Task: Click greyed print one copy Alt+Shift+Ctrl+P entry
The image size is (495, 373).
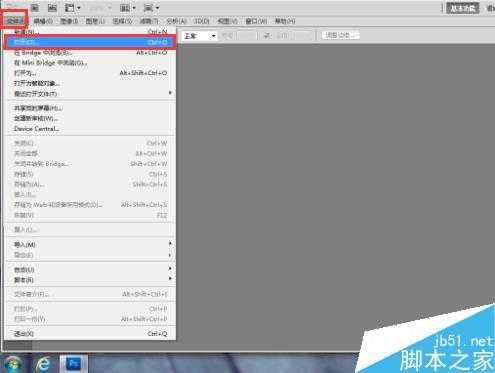Action: pos(90,319)
